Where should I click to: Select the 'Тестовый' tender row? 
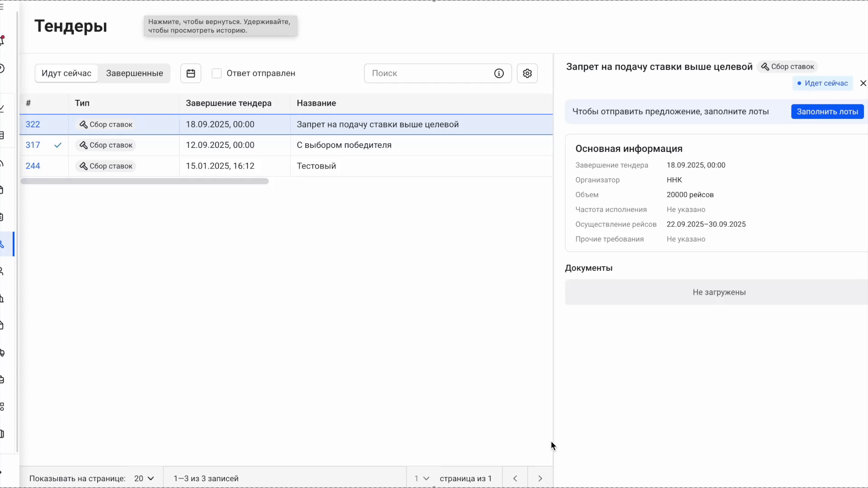pos(316,166)
